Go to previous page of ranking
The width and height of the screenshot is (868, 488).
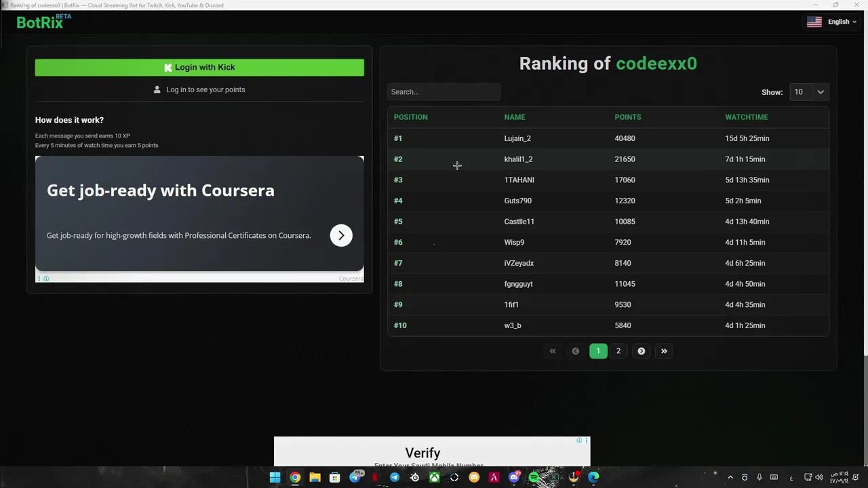576,351
